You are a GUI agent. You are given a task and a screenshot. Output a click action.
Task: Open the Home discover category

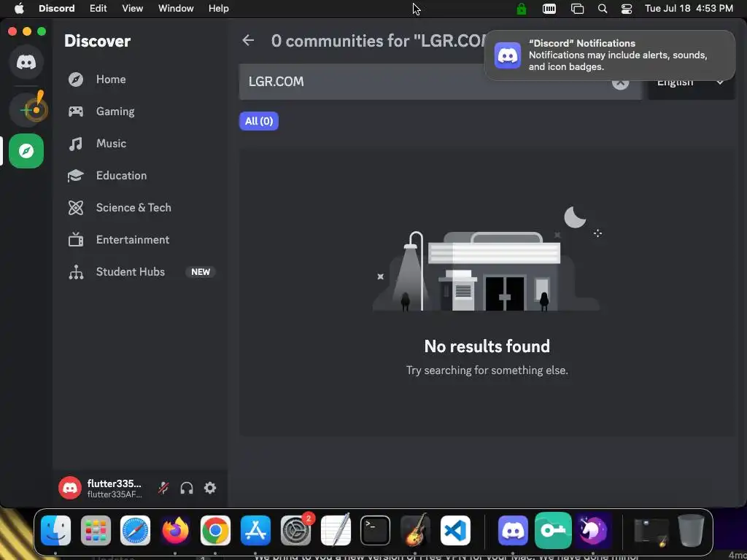pyautogui.click(x=140, y=79)
